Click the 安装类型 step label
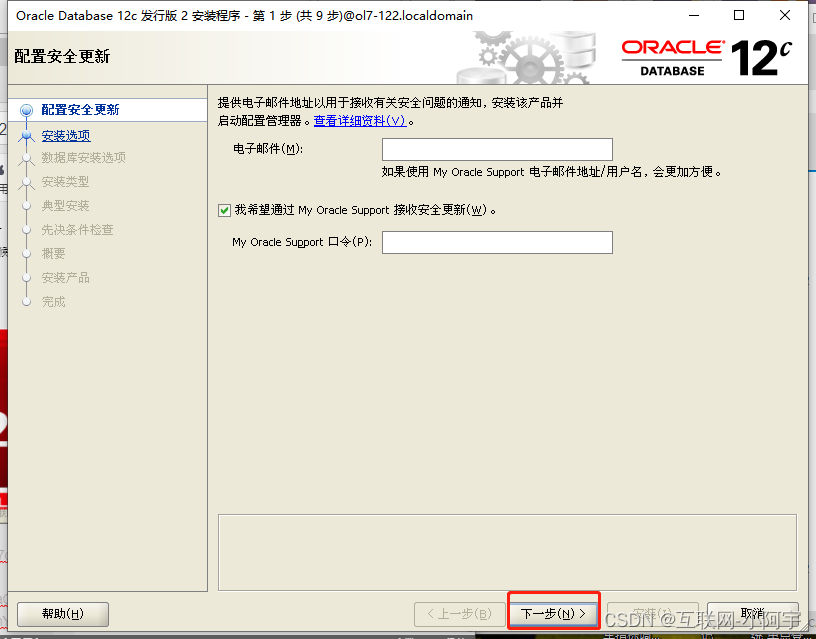Image resolution: width=816 pixels, height=639 pixels. (x=65, y=182)
